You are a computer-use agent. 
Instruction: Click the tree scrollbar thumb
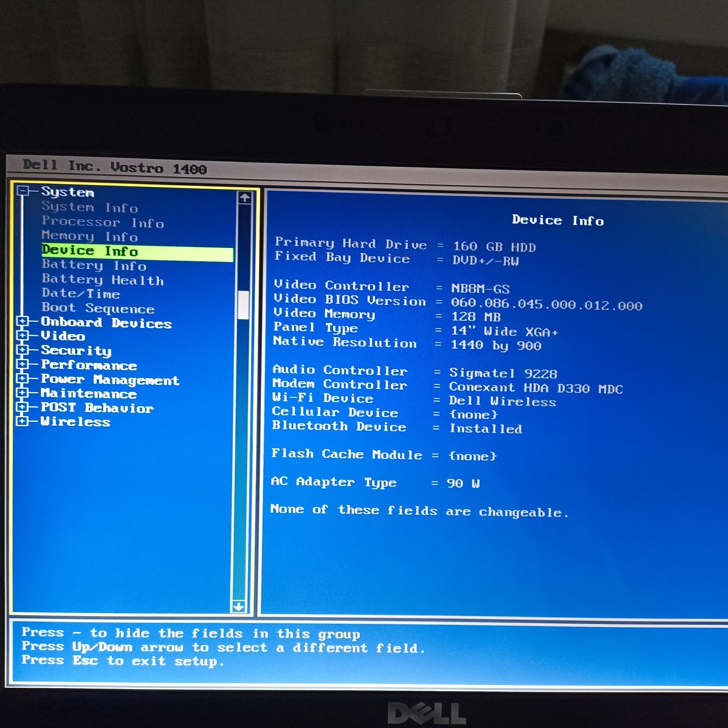(x=243, y=305)
